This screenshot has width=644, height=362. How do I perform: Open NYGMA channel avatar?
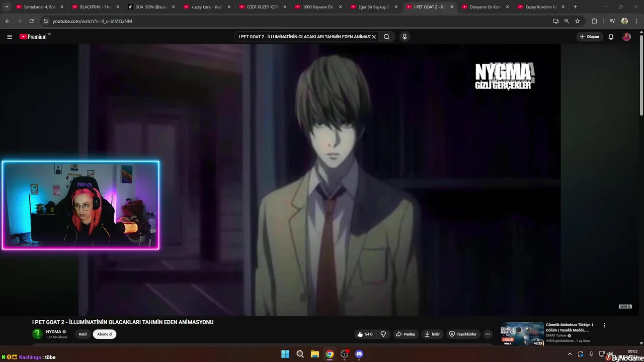[x=37, y=334]
